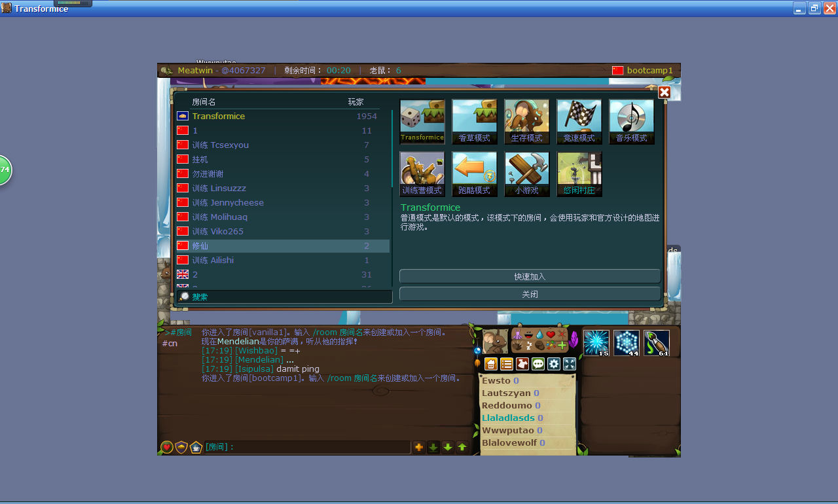
Task: Click the red heart badge beside chat
Action: (167, 447)
